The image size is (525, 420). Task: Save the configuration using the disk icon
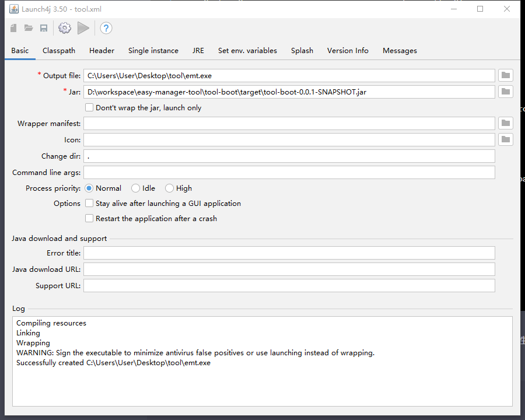(x=44, y=28)
